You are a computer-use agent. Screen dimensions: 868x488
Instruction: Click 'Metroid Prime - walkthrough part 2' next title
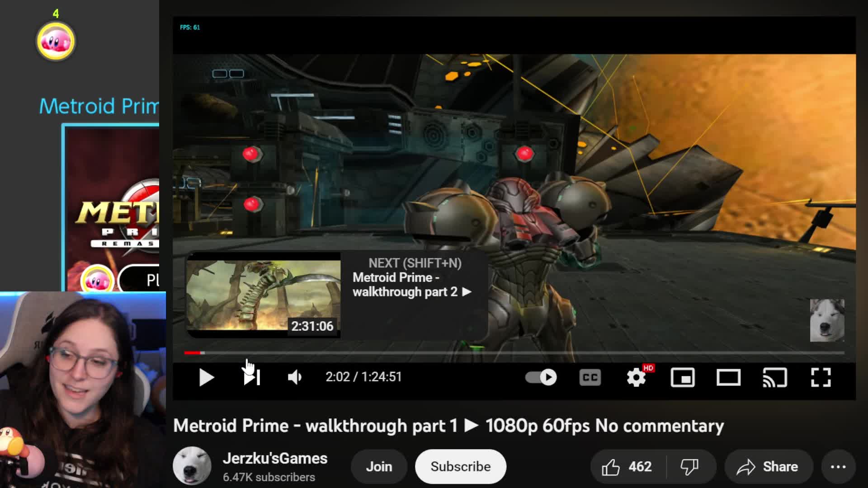412,285
